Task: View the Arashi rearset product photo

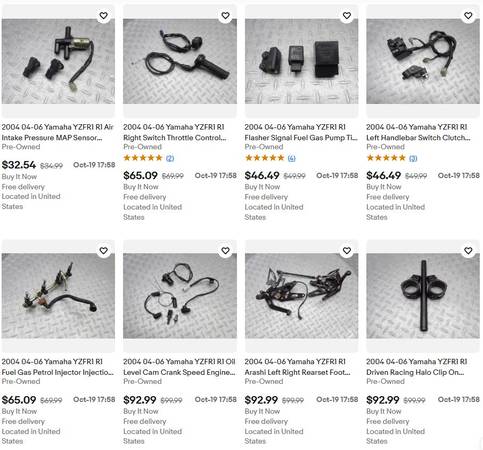Action: pos(302,296)
